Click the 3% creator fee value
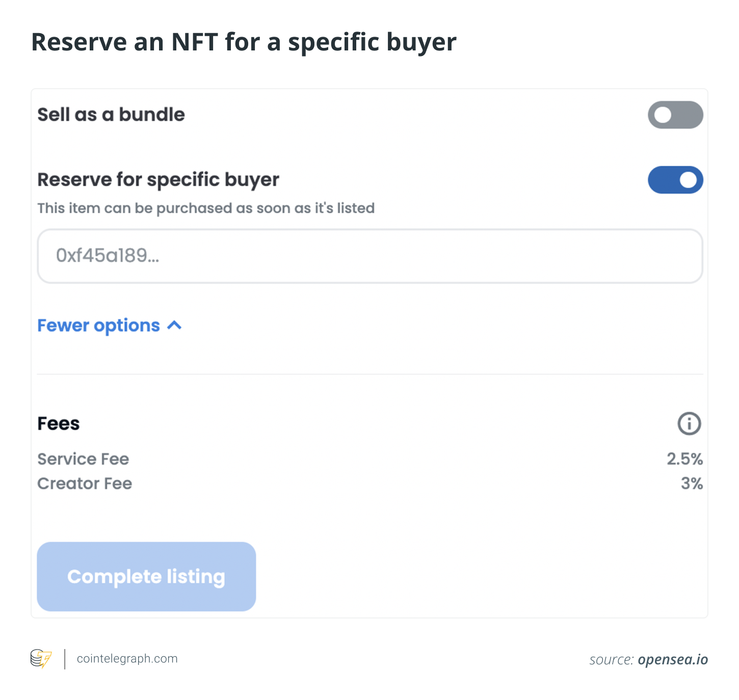The height and width of the screenshot is (700, 739). (x=692, y=483)
